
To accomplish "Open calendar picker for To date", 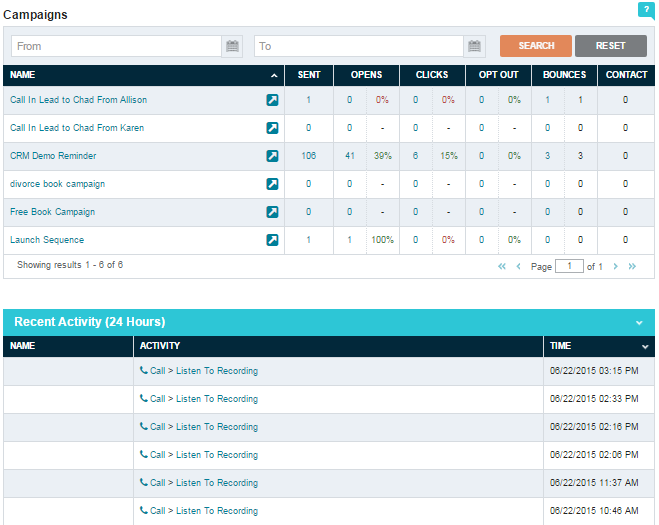I will 475,46.
